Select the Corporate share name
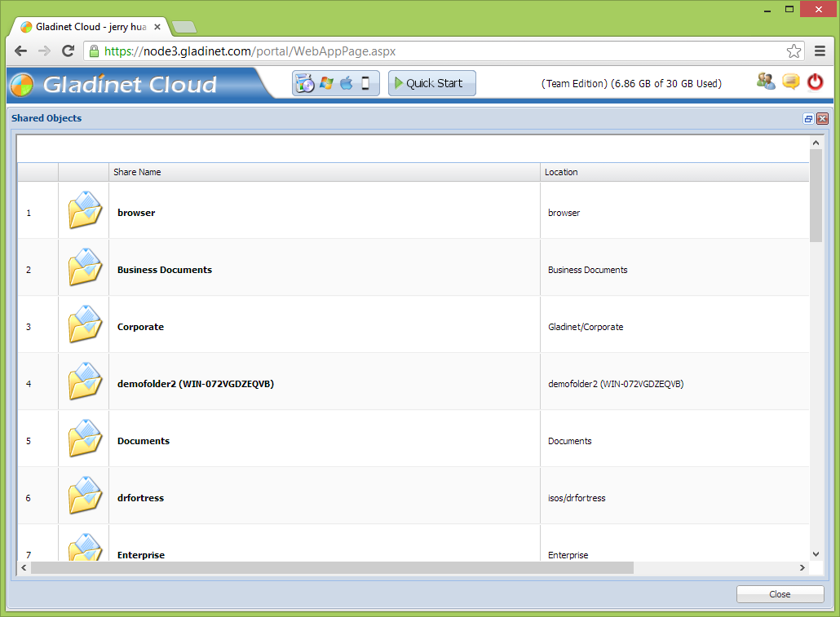 pyautogui.click(x=140, y=327)
